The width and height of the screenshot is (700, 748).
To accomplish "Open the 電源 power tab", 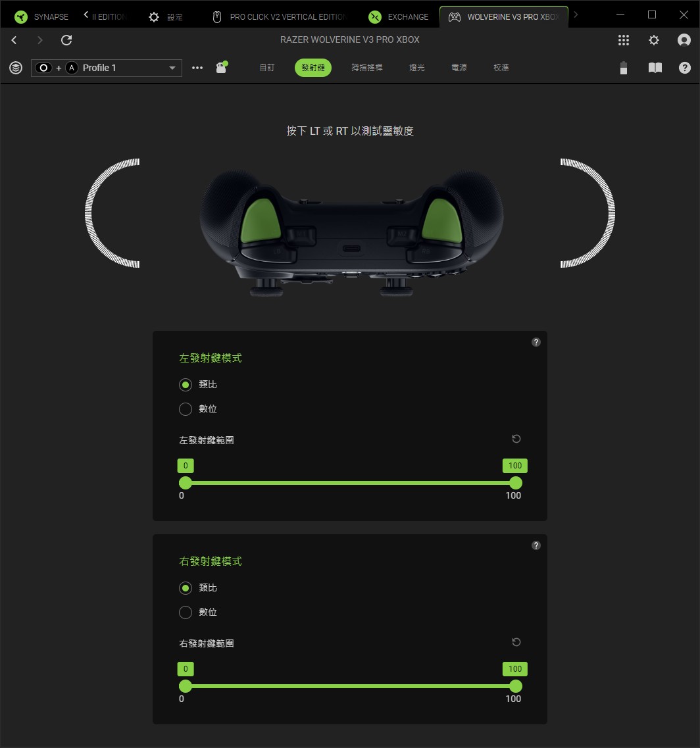I will point(459,68).
